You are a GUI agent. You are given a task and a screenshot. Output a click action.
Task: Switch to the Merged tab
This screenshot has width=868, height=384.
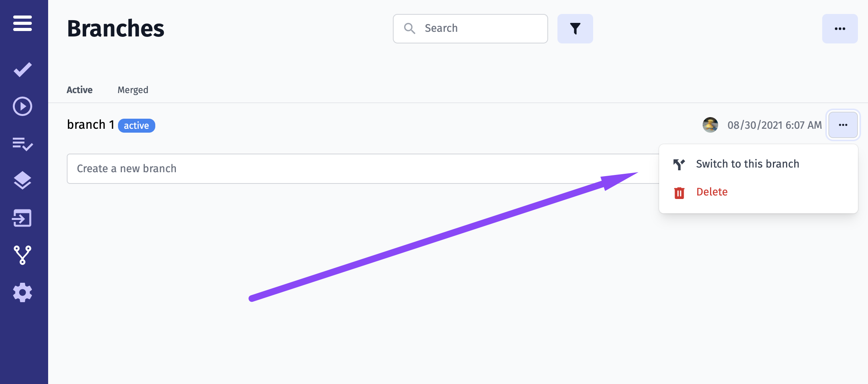[x=133, y=90]
